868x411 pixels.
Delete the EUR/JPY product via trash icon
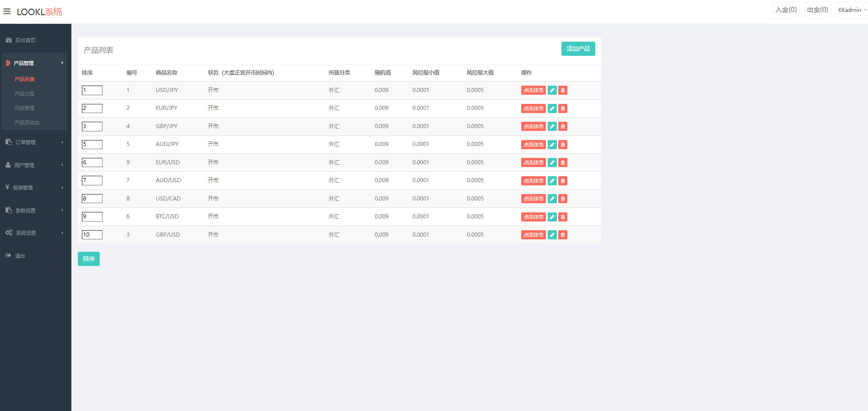(563, 108)
